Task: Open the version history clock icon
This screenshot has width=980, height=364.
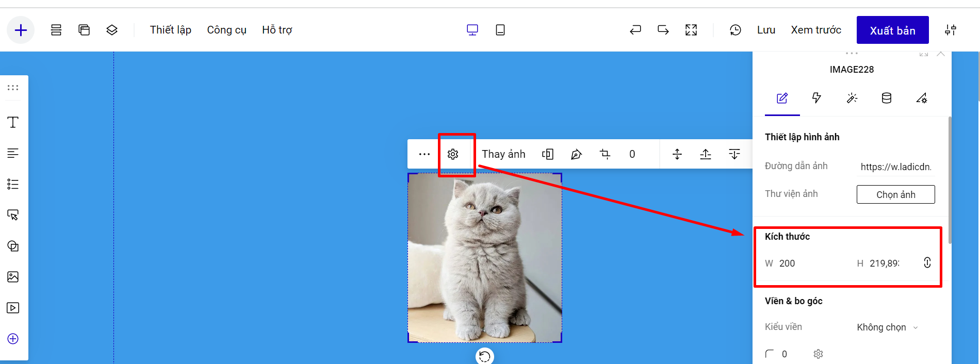Action: click(735, 30)
